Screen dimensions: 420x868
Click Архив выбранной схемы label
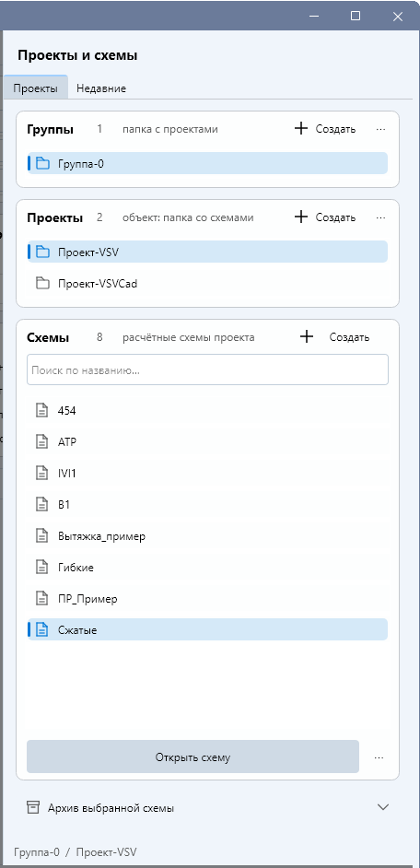pyautogui.click(x=111, y=808)
